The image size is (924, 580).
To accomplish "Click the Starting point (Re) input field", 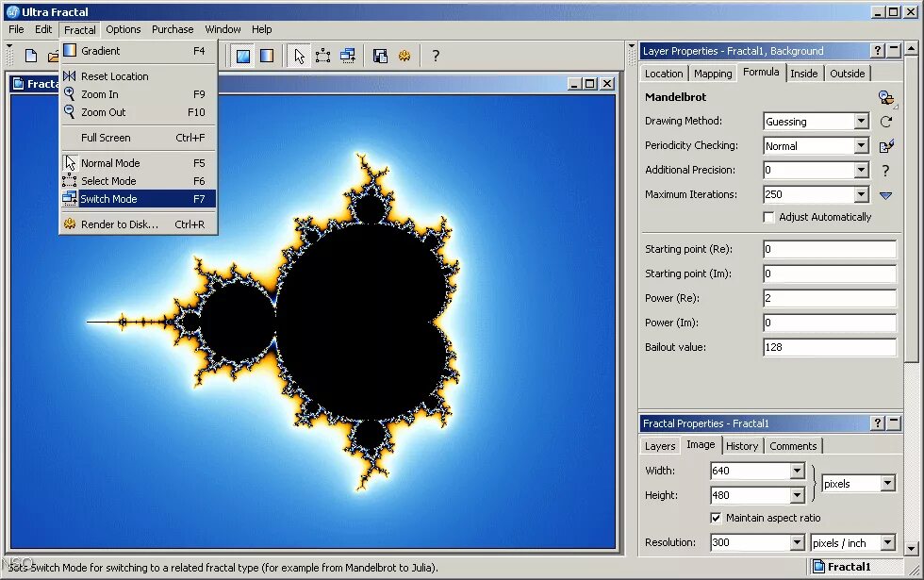I will pos(830,249).
